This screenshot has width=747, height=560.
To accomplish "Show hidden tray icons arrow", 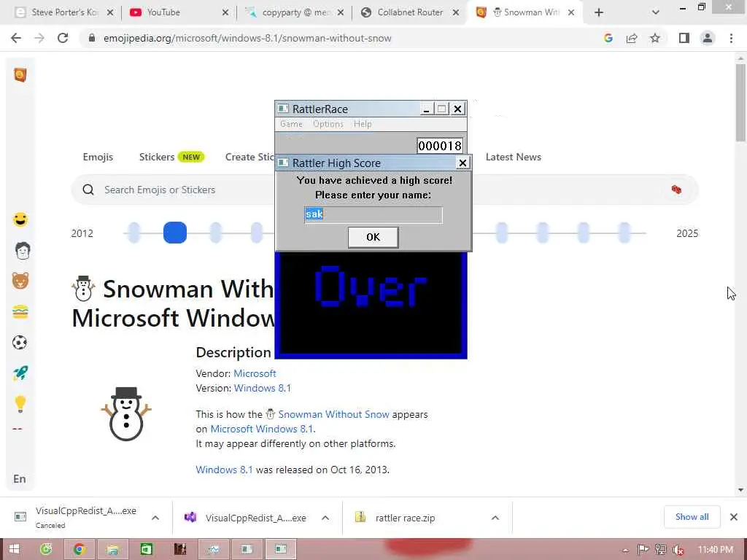I will (x=625, y=551).
